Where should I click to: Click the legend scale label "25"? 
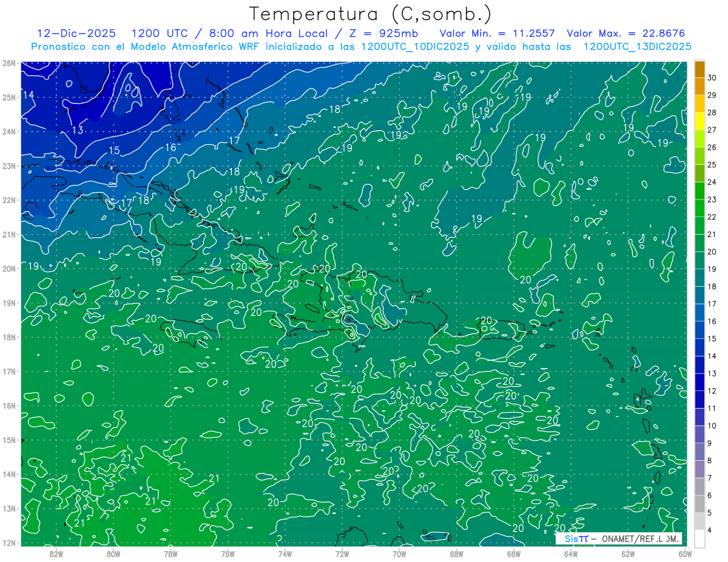pos(712,164)
